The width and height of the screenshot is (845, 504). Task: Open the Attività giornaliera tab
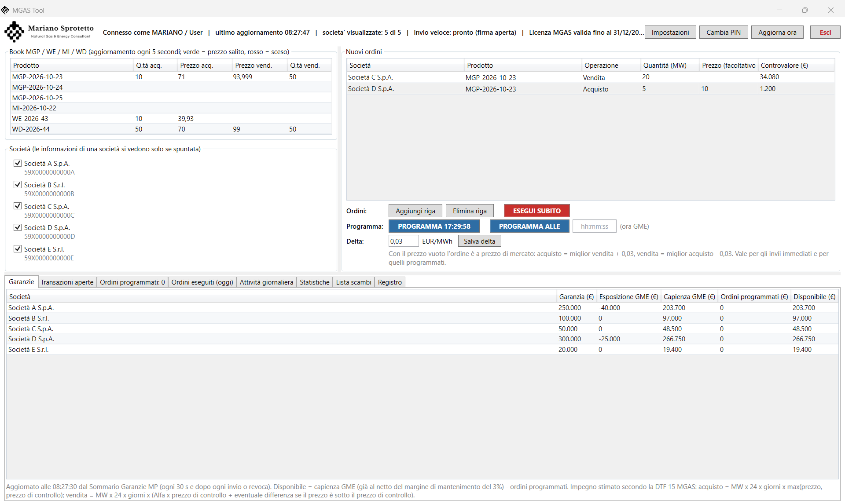click(x=266, y=282)
